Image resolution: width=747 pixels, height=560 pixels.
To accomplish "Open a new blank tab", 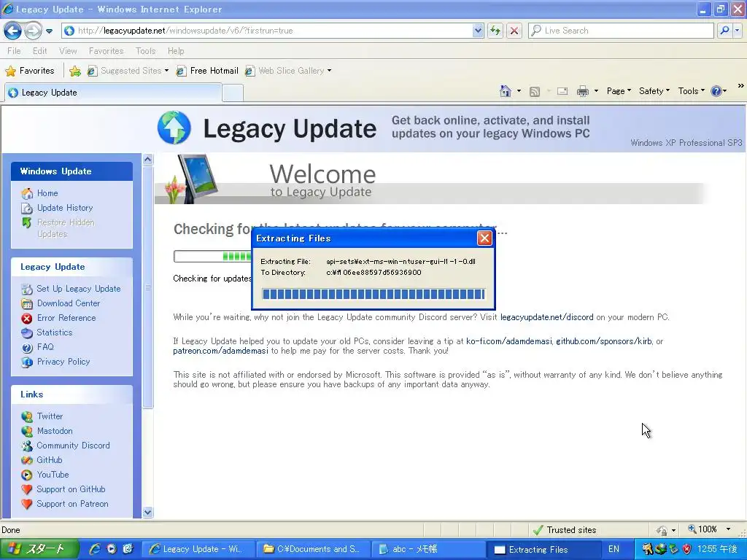I will 233,93.
